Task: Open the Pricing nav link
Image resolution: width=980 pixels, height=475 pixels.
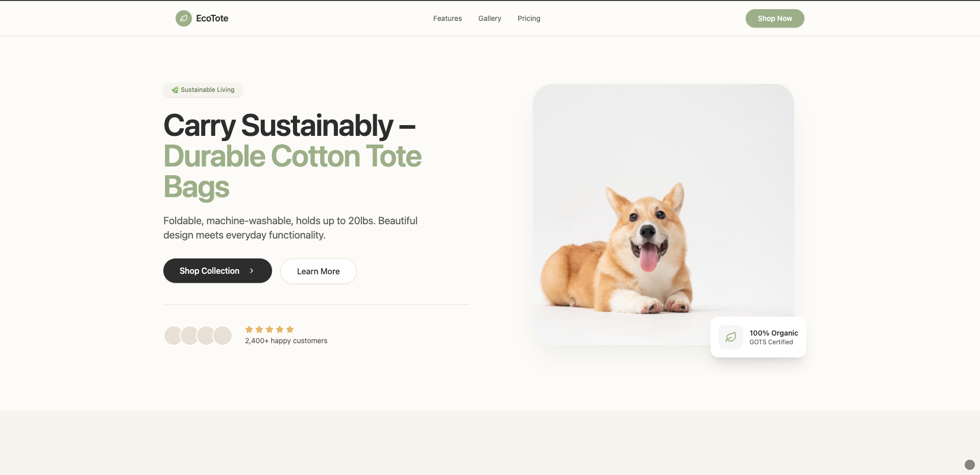Action: click(529, 18)
